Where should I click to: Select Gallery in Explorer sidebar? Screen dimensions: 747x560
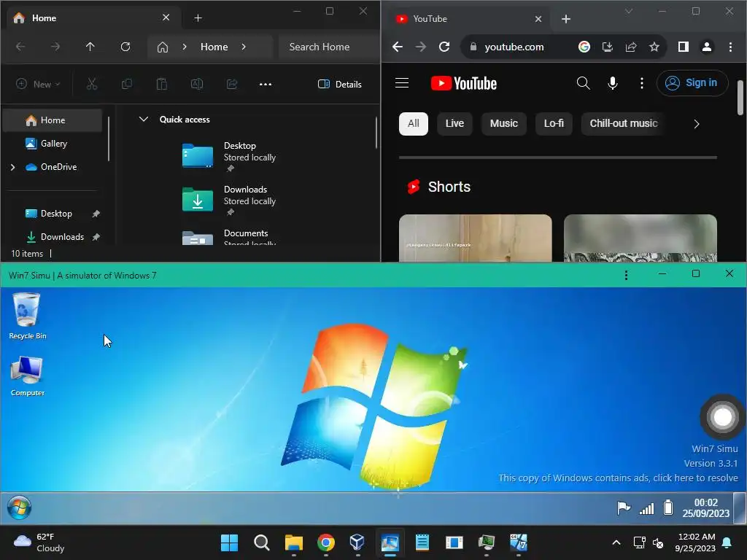[x=53, y=144]
